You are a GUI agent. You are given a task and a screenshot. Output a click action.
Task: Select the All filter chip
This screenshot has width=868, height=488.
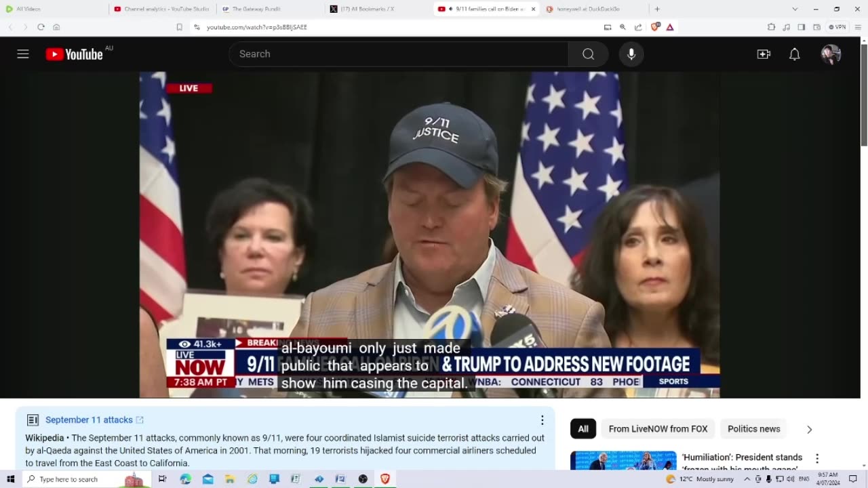point(583,429)
